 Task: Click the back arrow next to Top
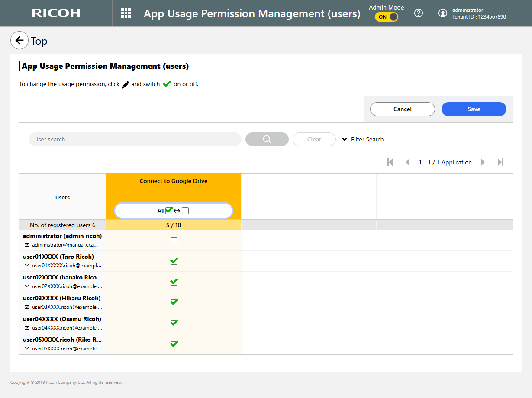19,41
